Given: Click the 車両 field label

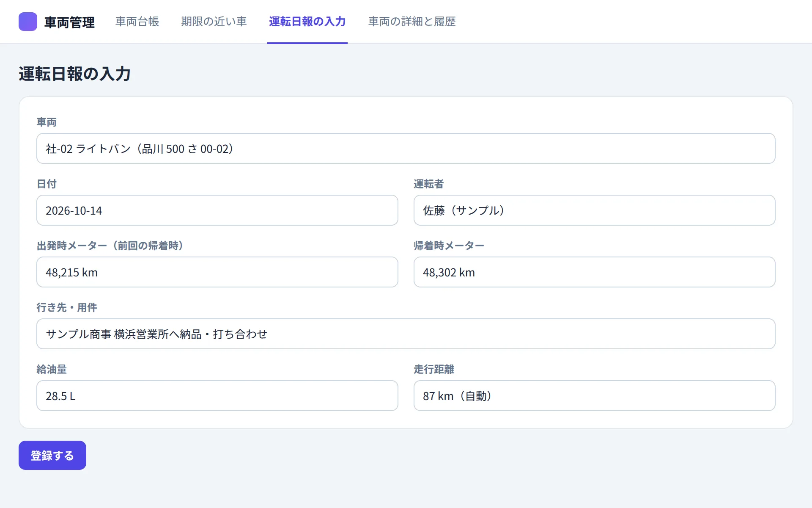Looking at the screenshot, I should click(x=47, y=122).
